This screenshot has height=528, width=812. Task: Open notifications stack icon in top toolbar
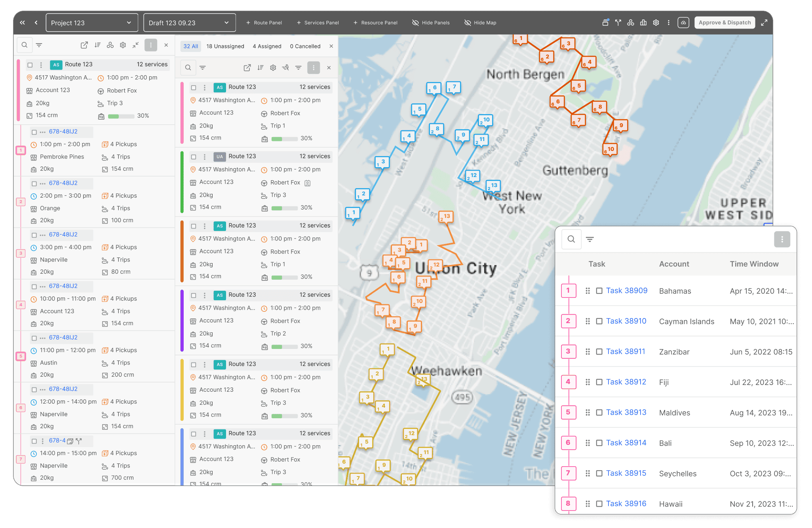[605, 23]
